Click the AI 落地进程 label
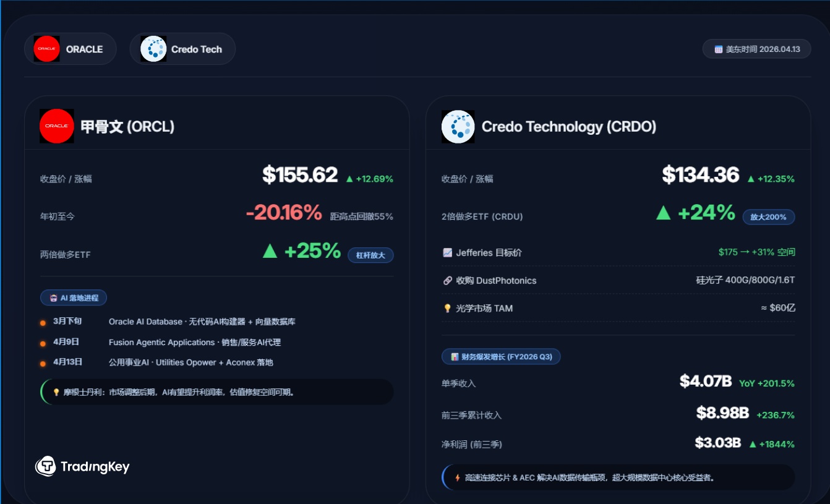This screenshot has height=504, width=830. pos(74,297)
